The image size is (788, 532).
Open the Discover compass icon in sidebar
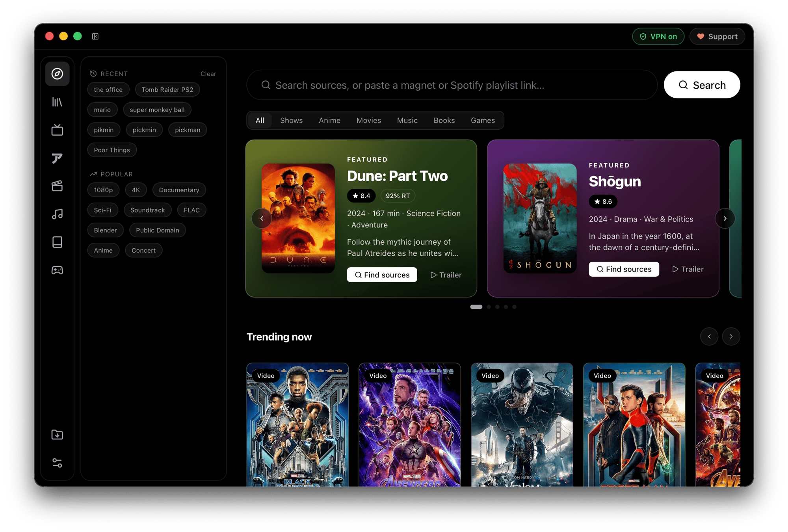tap(57, 74)
